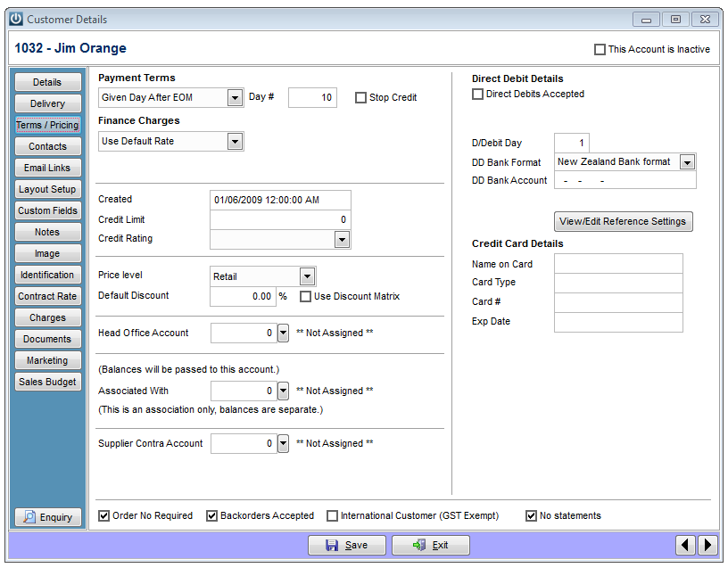The height and width of the screenshot is (568, 728).
Task: Click the Exit button with door icon
Action: tap(430, 545)
